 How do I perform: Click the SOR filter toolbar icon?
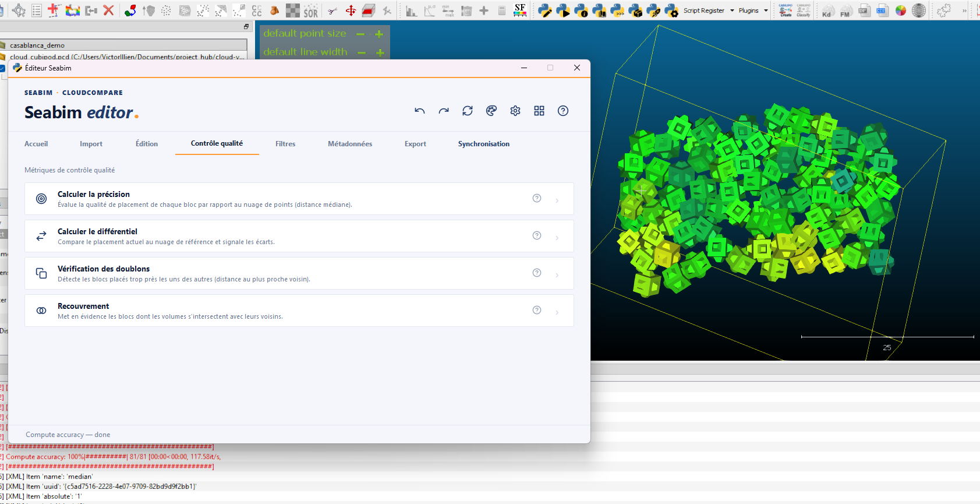click(x=311, y=10)
